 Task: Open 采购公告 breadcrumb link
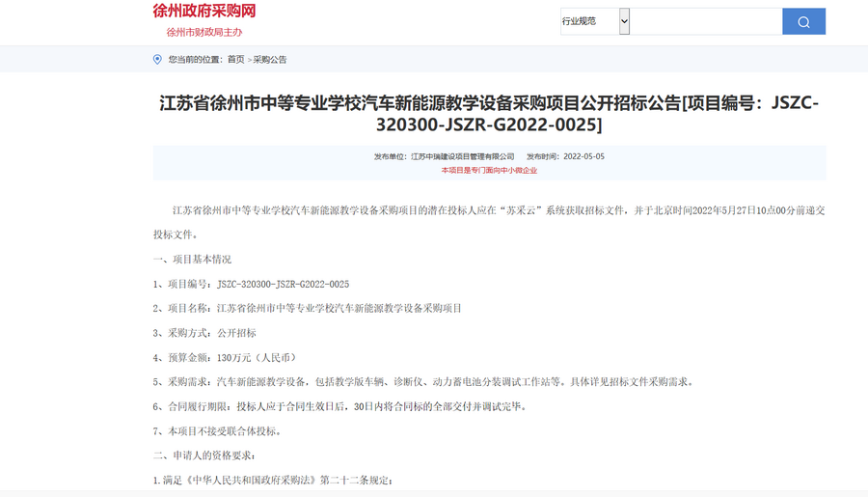pos(270,60)
